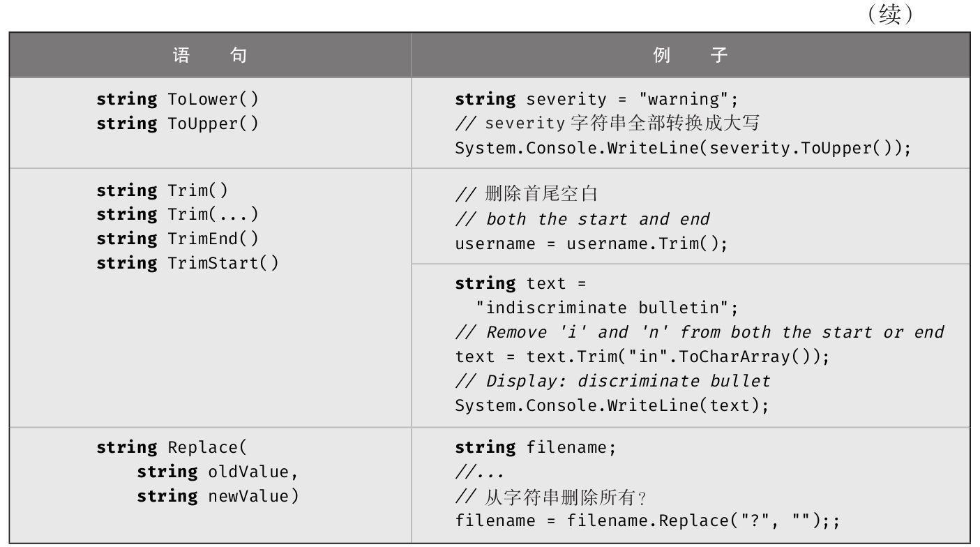Select the string Replace( signature line

click(x=172, y=447)
